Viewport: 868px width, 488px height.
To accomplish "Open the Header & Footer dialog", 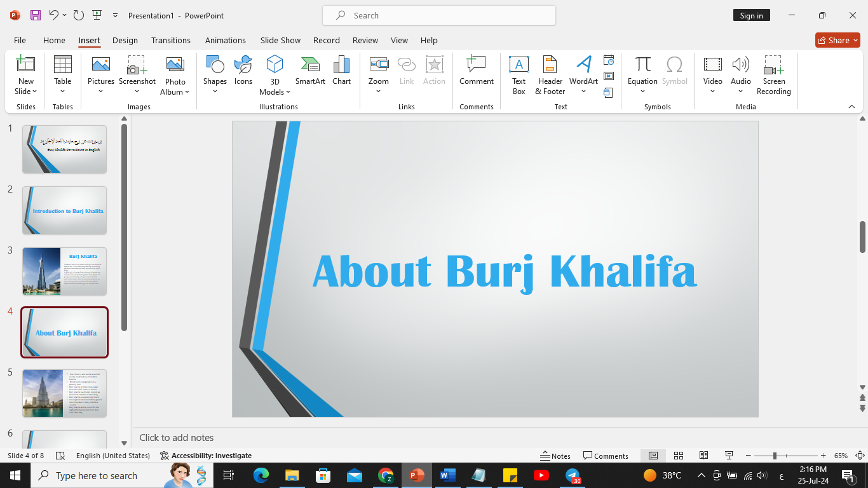I will (x=550, y=75).
